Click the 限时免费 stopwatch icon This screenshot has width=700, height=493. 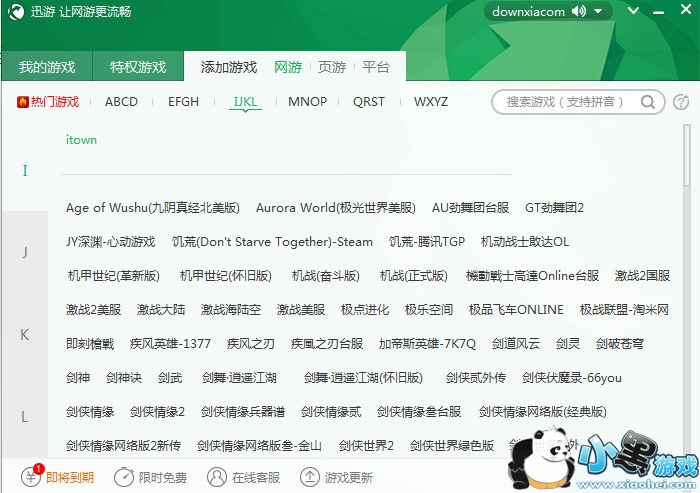pyautogui.click(x=124, y=477)
